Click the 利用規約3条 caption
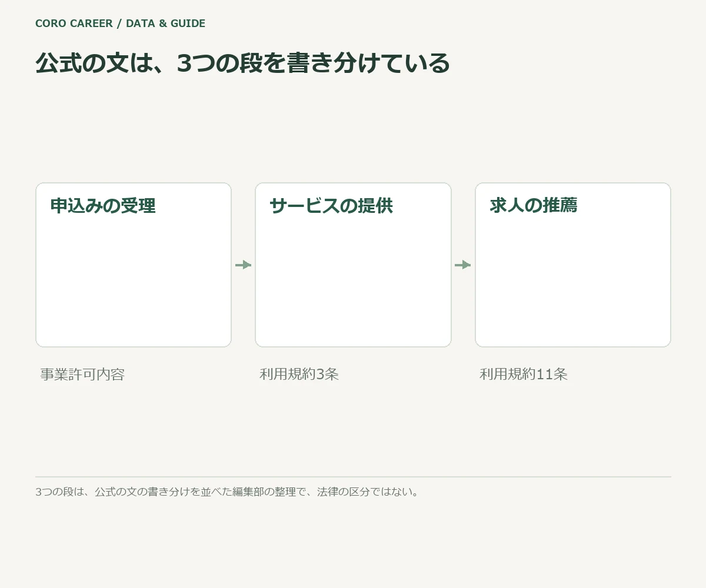 point(299,374)
